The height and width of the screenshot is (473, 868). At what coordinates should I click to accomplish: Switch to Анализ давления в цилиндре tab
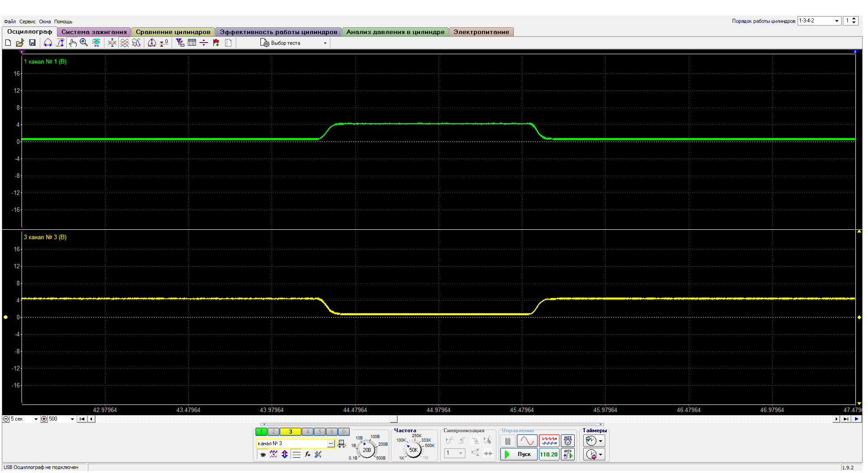click(x=395, y=32)
